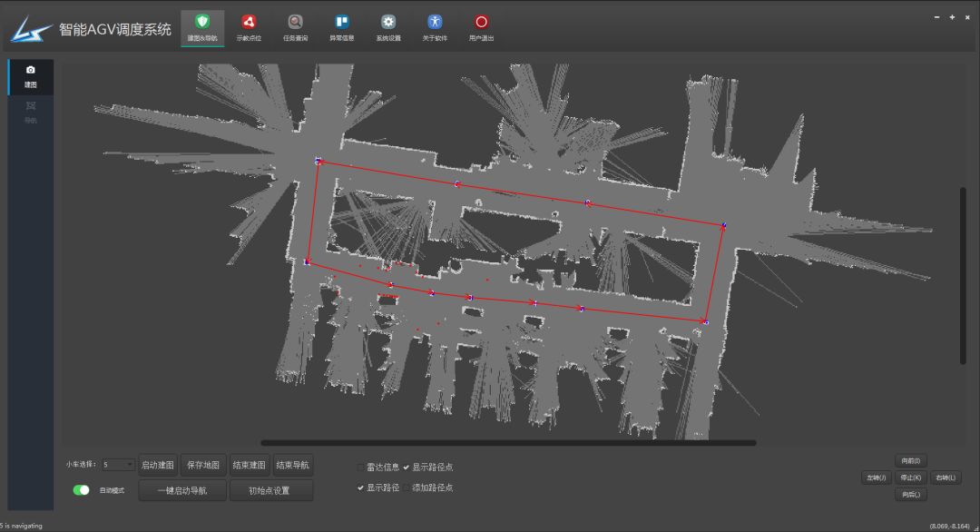Enable the 雷达信息 checkbox

360,468
